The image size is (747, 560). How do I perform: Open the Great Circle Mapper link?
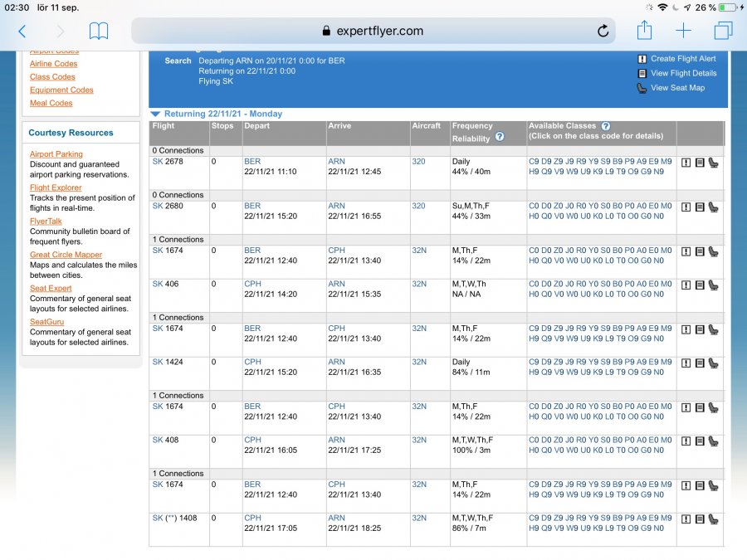(x=66, y=255)
